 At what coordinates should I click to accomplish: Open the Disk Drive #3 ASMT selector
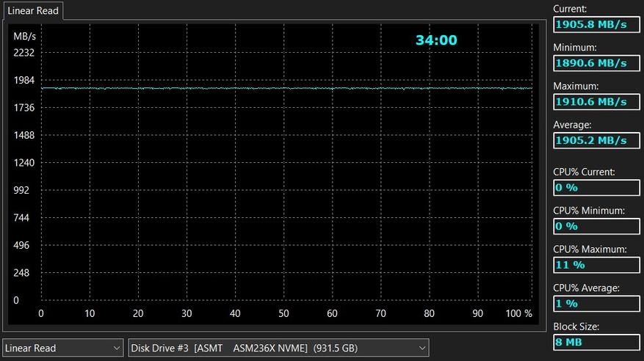pyautogui.click(x=278, y=348)
